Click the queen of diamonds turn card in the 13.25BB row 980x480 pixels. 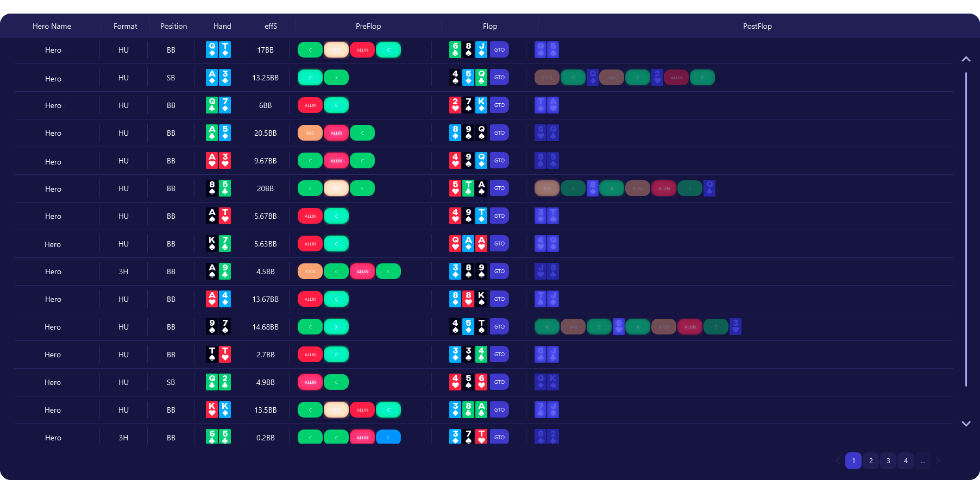click(x=593, y=78)
